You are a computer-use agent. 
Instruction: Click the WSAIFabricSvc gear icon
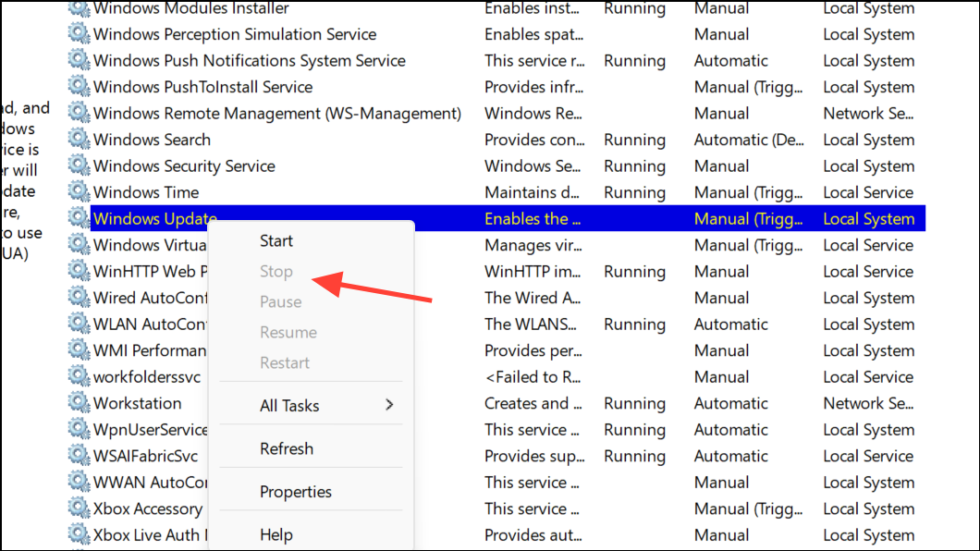coord(79,456)
